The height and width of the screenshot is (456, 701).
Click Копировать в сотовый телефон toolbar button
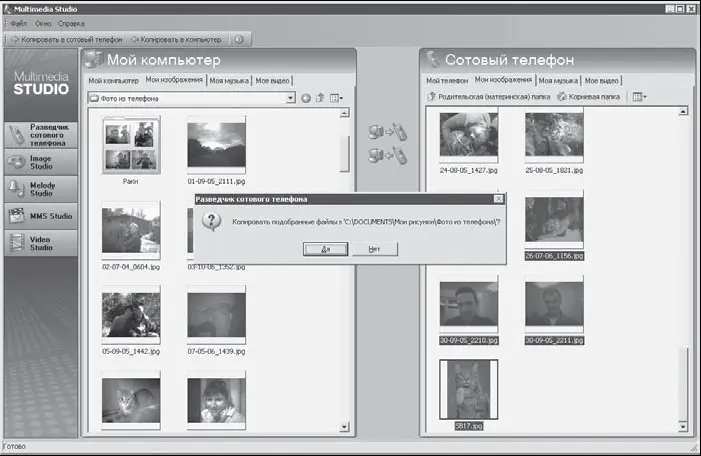click(67, 39)
